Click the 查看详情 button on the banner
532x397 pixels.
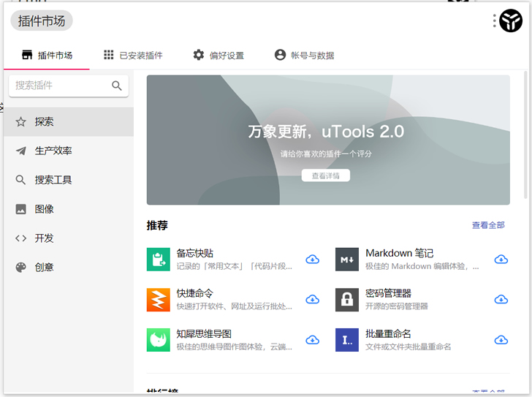(x=326, y=175)
